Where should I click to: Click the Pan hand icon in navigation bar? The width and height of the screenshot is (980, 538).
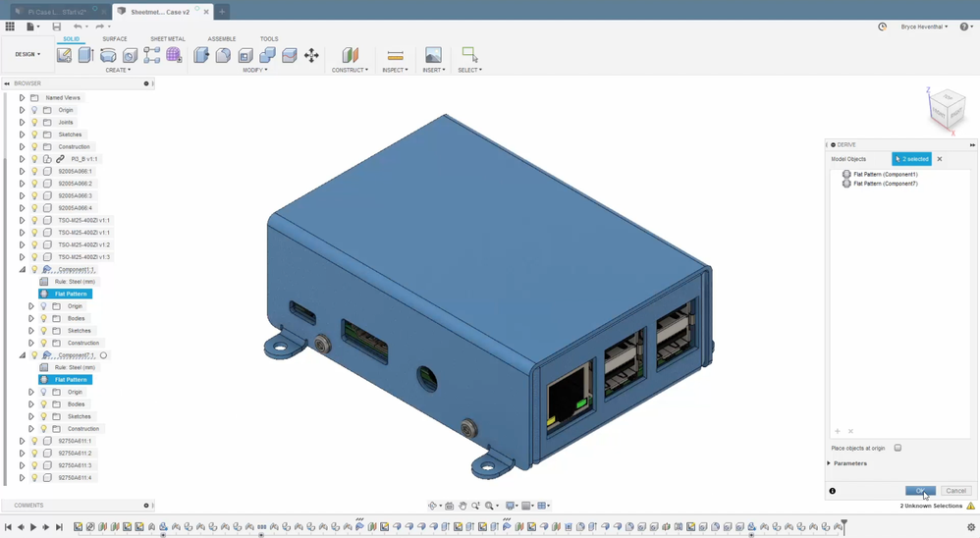(463, 506)
